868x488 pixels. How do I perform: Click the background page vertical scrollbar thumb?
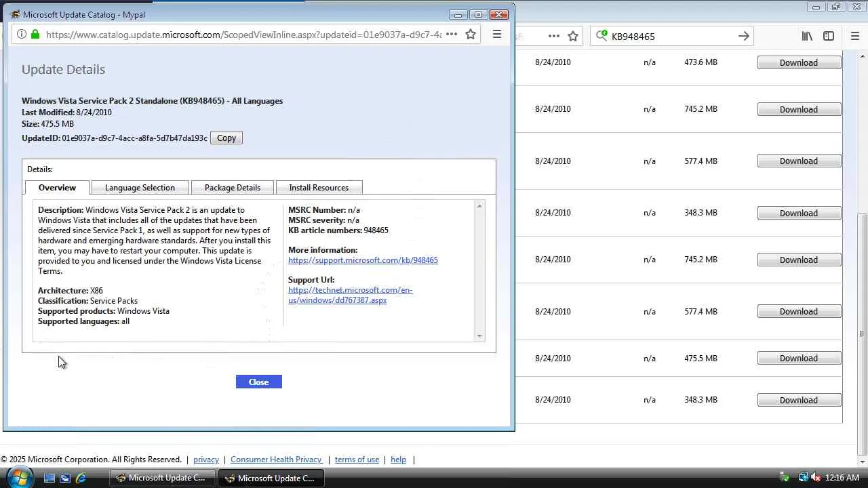click(862, 335)
